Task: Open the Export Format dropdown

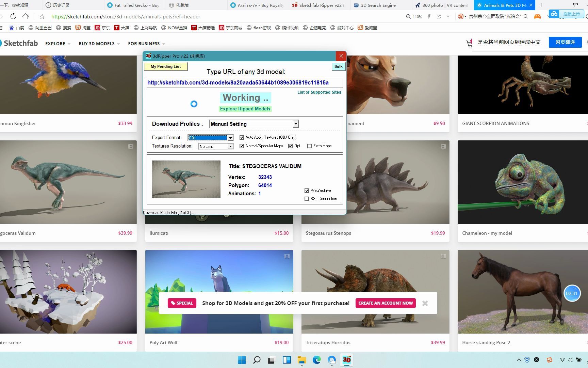Action: (230, 138)
